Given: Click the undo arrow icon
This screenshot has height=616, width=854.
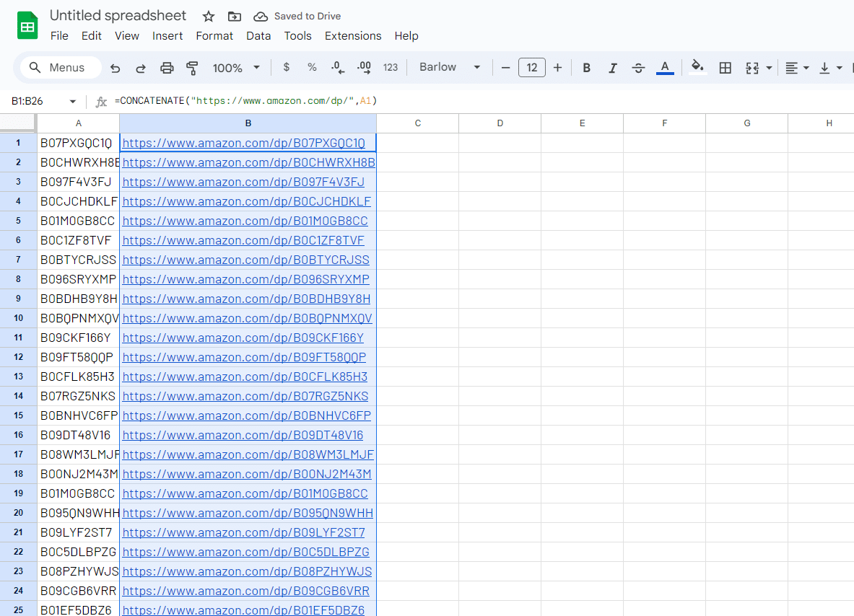Looking at the screenshot, I should coord(116,68).
